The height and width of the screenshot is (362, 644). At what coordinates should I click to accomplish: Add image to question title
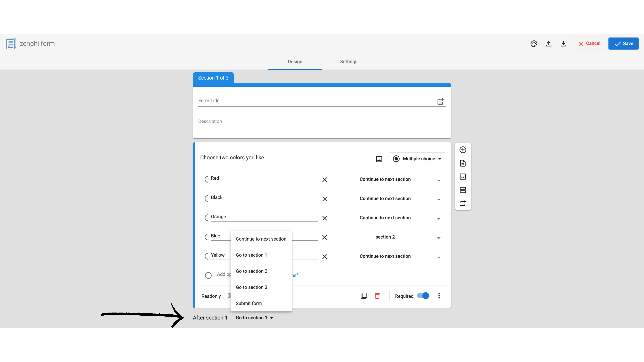(x=379, y=159)
